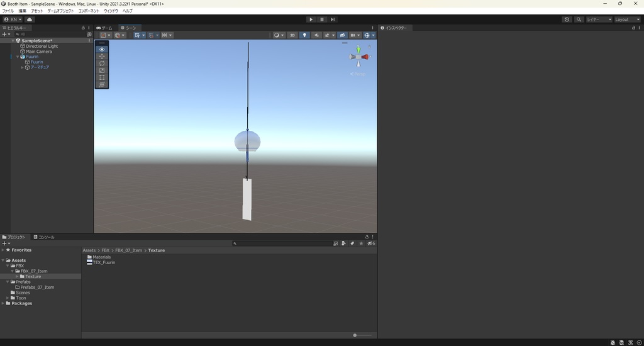Open the Project panel three-dot menu

[x=372, y=237]
